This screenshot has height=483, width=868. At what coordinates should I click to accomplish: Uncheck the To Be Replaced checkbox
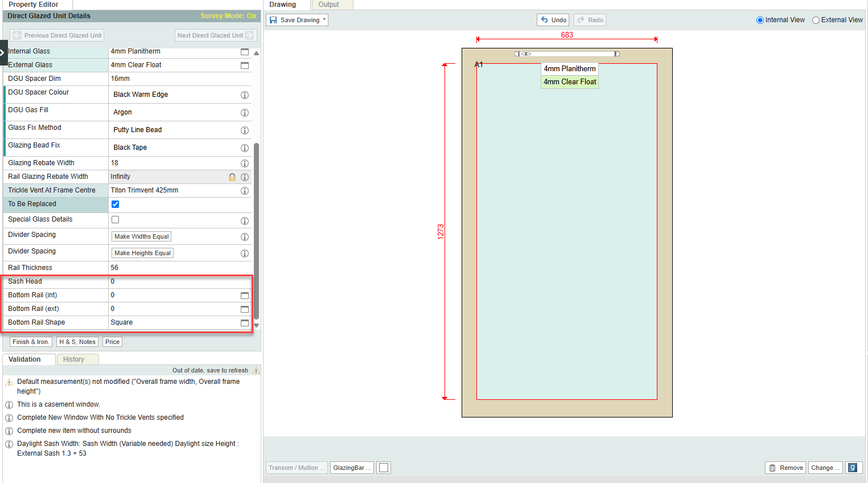tap(116, 204)
